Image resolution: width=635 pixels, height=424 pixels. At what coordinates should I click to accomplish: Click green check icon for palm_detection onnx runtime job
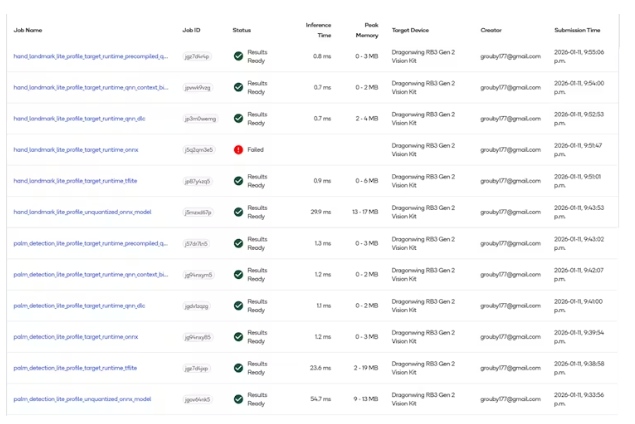click(x=238, y=337)
